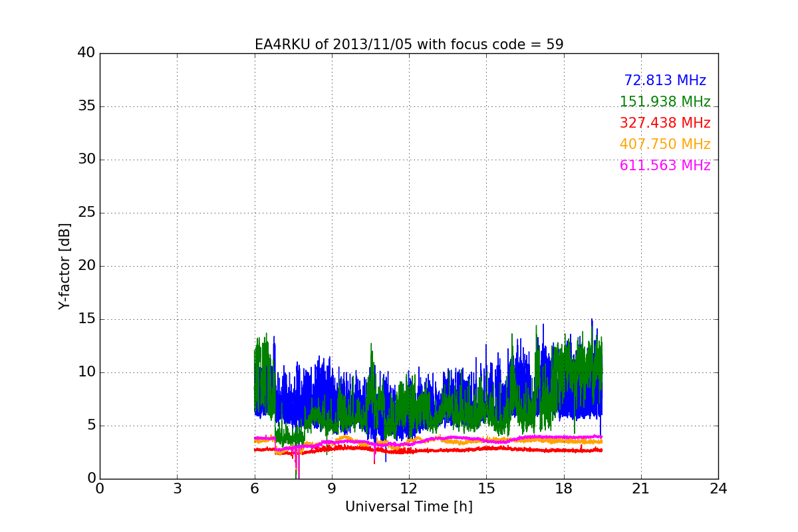Click the y-axis tick label 25
The image size is (798, 532).
pos(86,213)
